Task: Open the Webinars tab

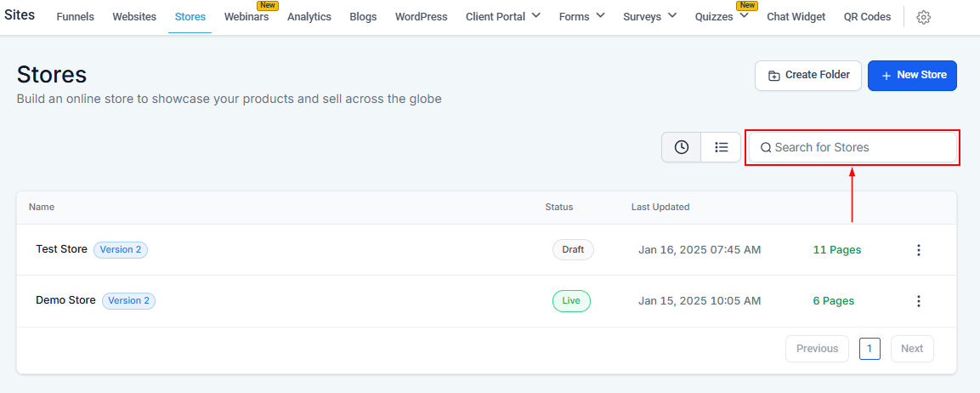Action: [x=246, y=17]
